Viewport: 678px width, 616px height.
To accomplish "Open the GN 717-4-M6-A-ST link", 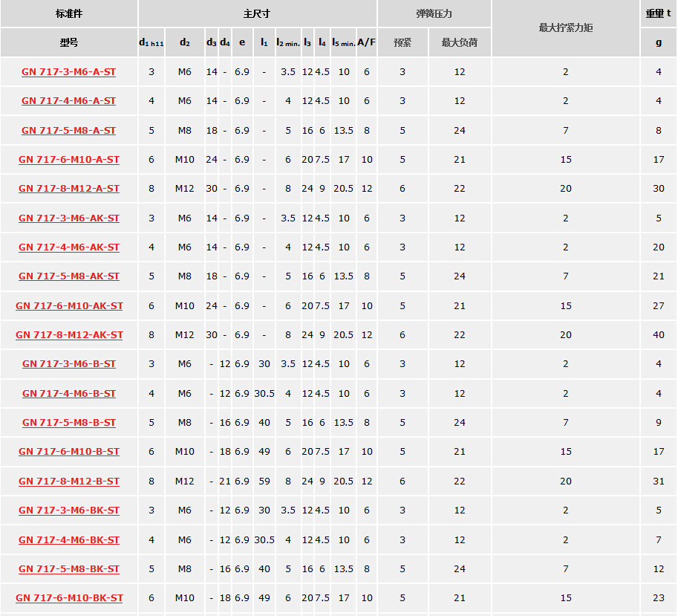I will [x=69, y=101].
